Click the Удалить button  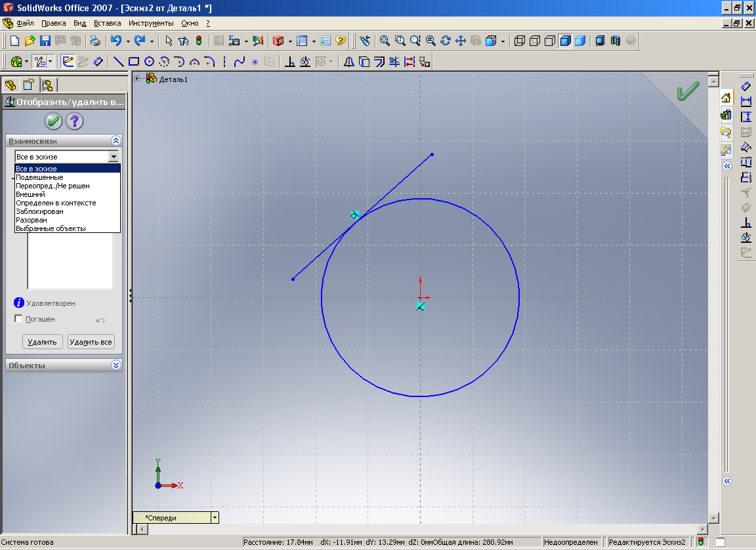point(43,342)
